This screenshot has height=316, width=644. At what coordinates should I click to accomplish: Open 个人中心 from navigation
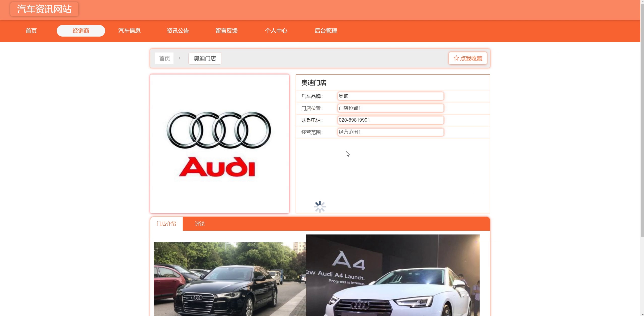[276, 31]
